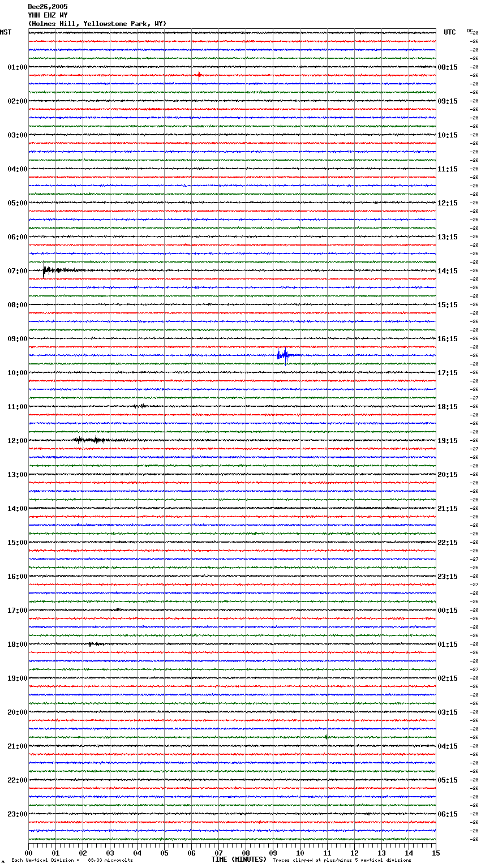This screenshot has width=481, height=868.
Task: Click the 11:15 UTC time label
Action: 448,169
